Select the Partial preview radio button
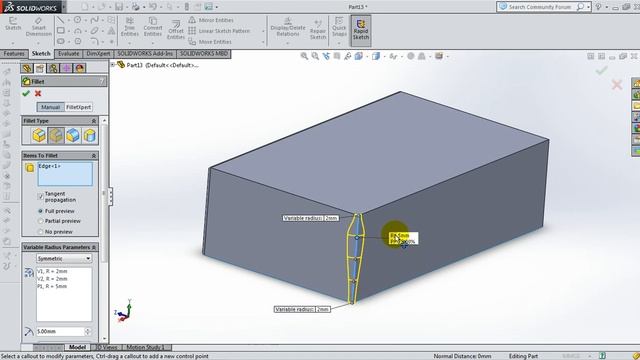 point(40,221)
